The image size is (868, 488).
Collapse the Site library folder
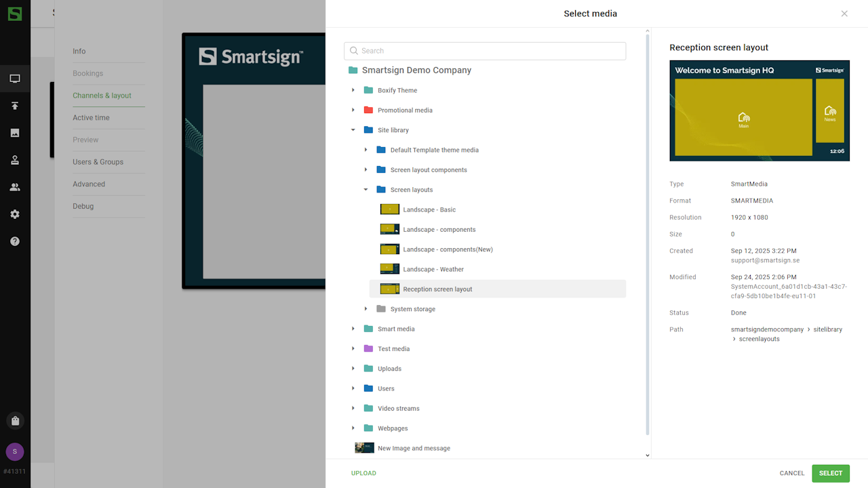(x=353, y=130)
